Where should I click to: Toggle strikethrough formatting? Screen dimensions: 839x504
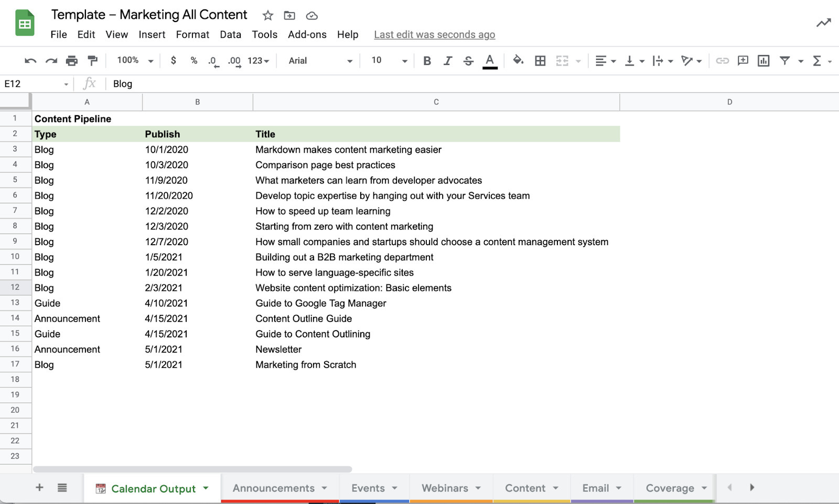[x=468, y=61]
